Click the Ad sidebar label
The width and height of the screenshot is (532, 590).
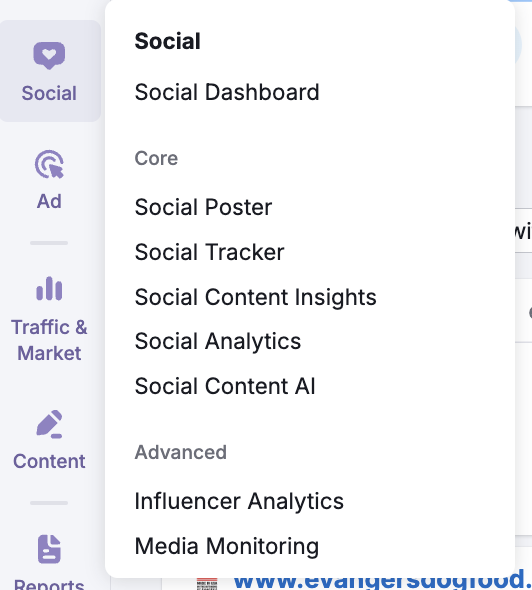coord(49,201)
